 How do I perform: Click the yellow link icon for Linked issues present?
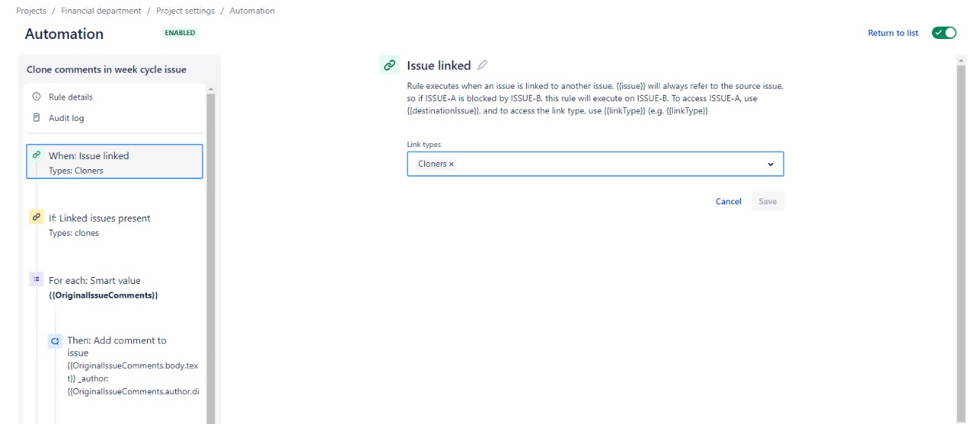tap(36, 217)
